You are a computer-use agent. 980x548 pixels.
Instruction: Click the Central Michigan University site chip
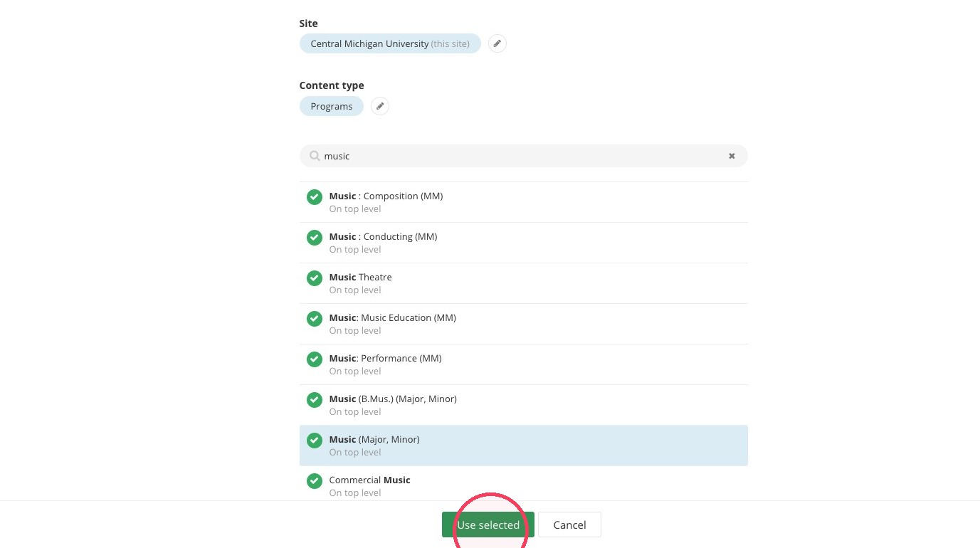(x=390, y=43)
